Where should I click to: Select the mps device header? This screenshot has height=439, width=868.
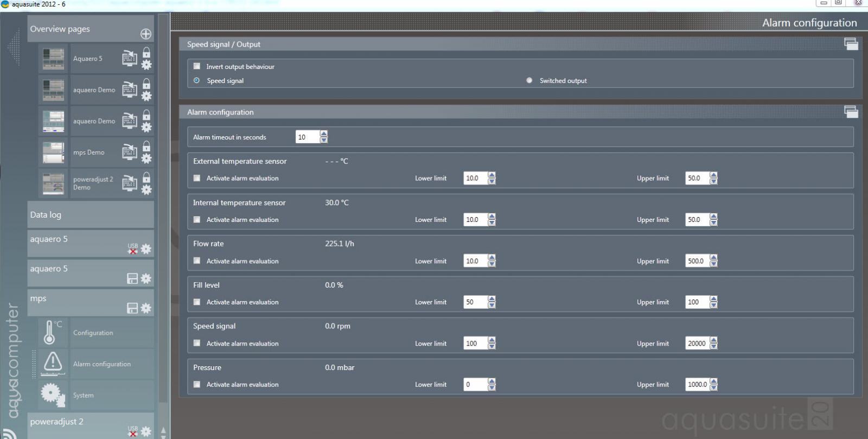[x=91, y=303]
